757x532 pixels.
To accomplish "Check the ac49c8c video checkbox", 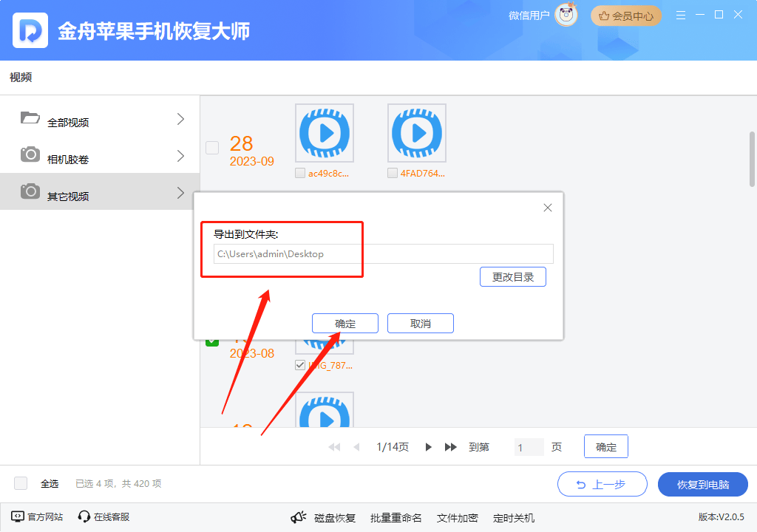I will pos(300,173).
